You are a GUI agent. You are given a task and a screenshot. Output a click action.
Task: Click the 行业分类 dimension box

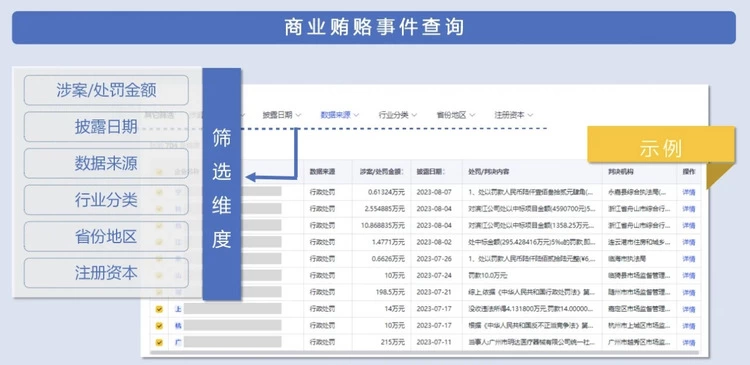(106, 199)
